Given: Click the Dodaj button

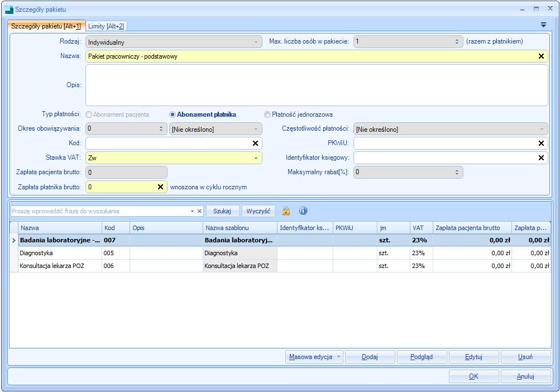Looking at the screenshot, I should (x=370, y=357).
